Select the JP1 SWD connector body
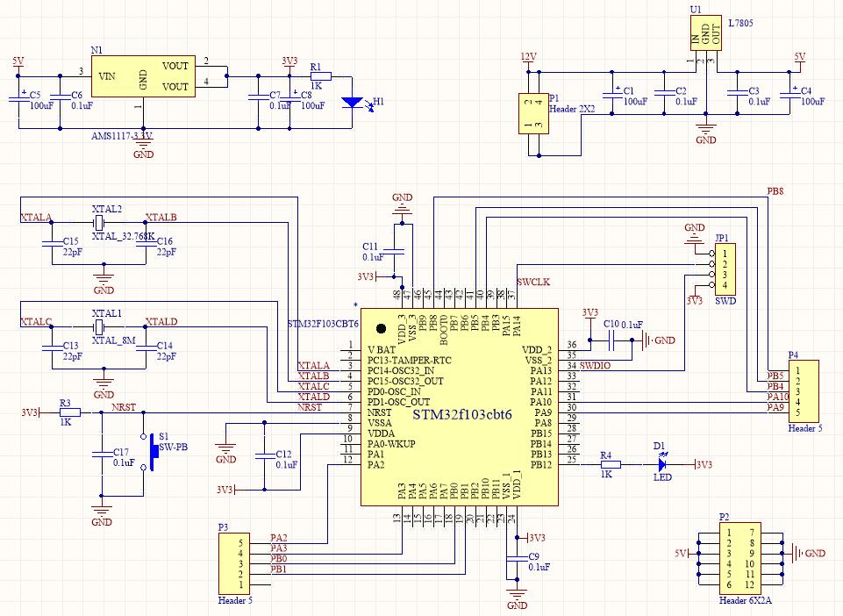 coord(725,269)
